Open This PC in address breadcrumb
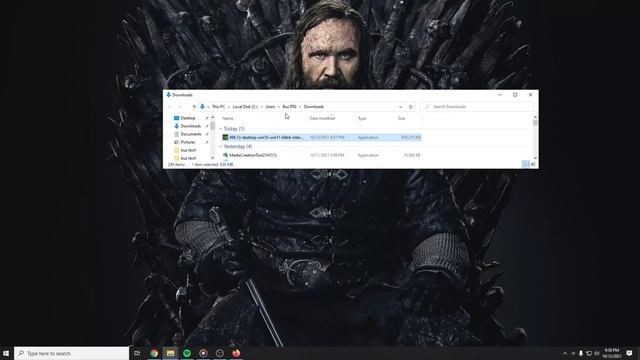Viewport: 640px width, 360px height. 218,107
